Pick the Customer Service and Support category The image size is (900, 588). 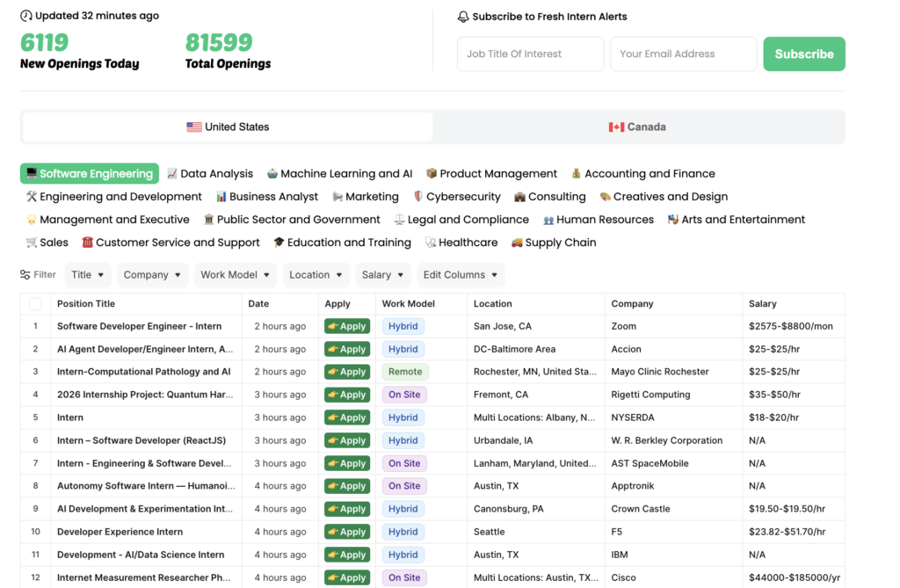pyautogui.click(x=170, y=243)
